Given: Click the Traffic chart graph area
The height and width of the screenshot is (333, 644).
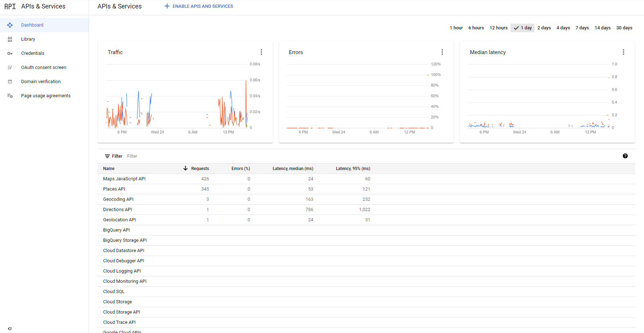Looking at the screenshot, I should click(x=176, y=96).
